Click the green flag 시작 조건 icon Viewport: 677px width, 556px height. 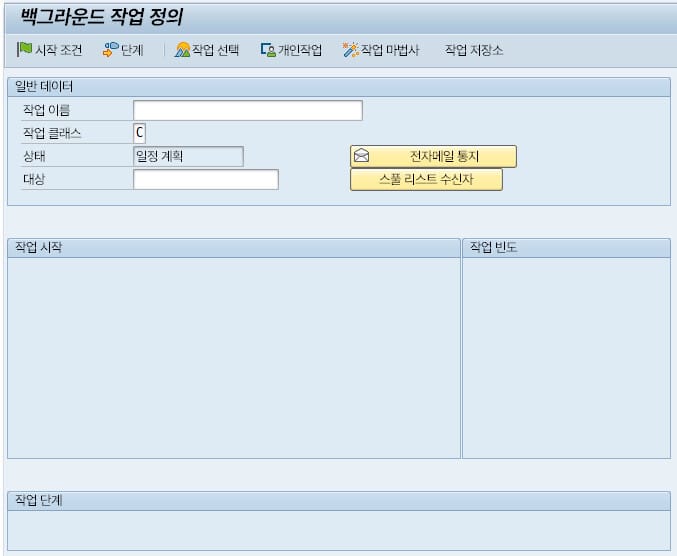[x=24, y=50]
